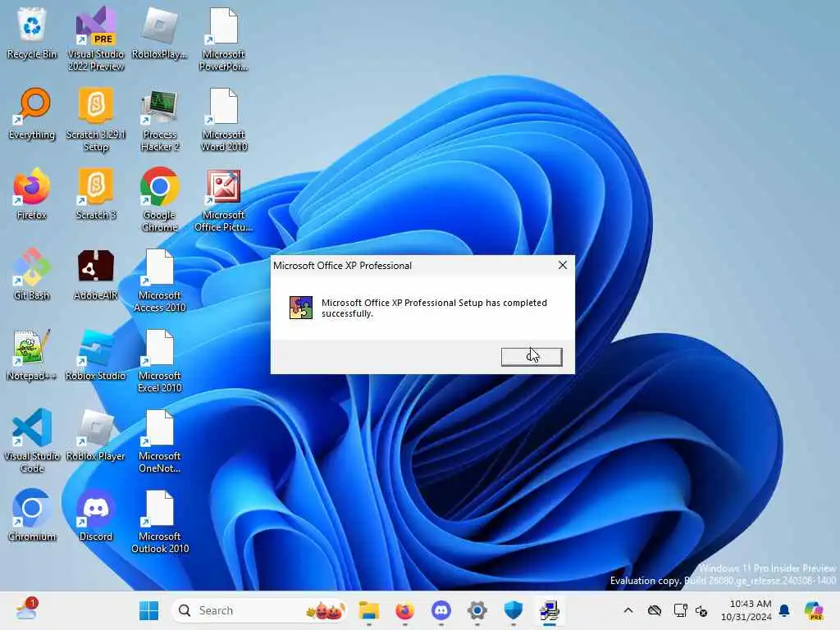840x630 pixels.
Task: Open the weather widget on taskbar
Action: pos(26,609)
